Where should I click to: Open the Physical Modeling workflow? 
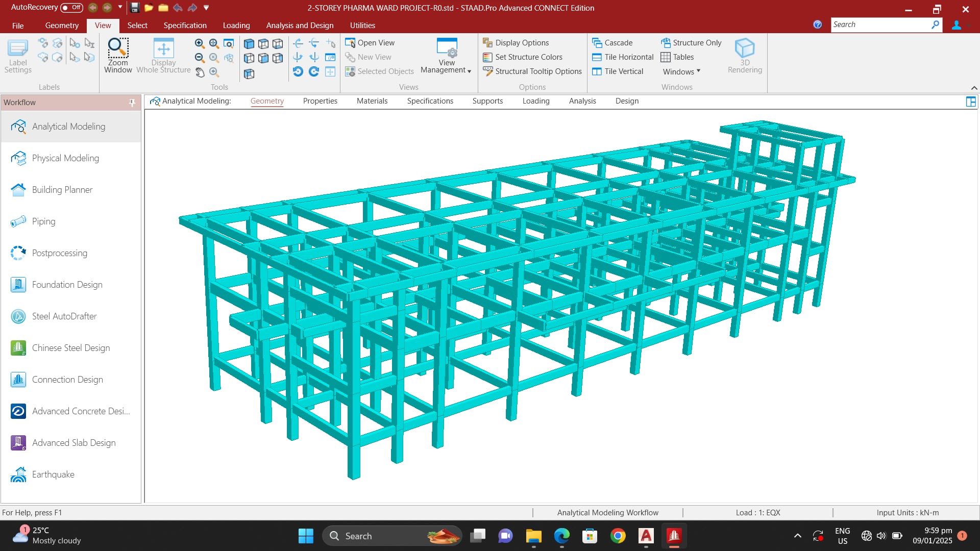coord(71,158)
